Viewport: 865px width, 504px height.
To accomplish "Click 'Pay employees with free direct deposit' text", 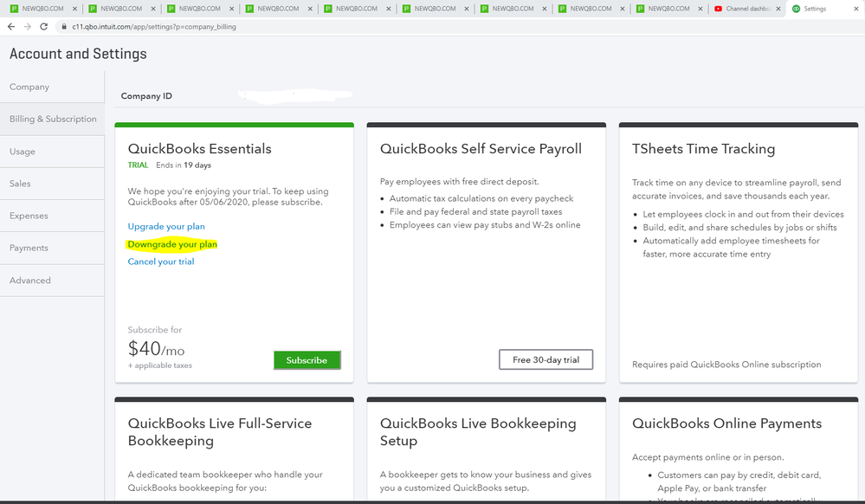I will tap(459, 182).
